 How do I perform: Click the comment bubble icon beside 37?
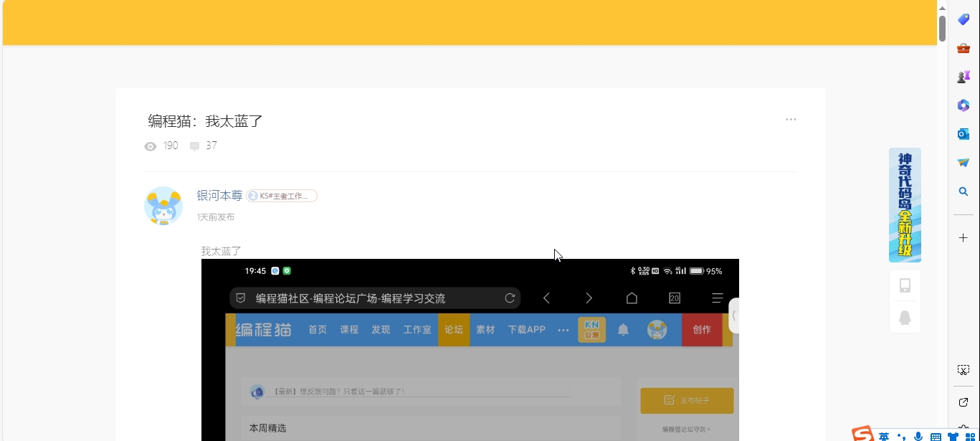coord(194,146)
